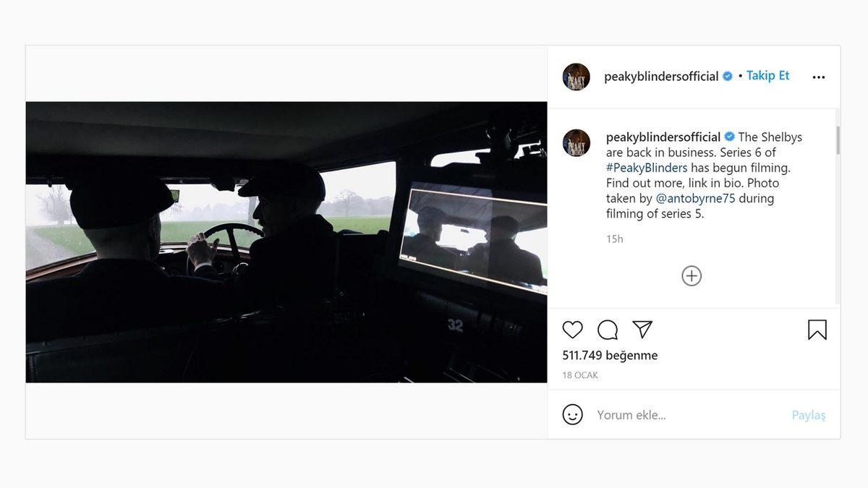The height and width of the screenshot is (488, 868).
Task: Click the comments panel scrollbar
Action: click(x=838, y=140)
